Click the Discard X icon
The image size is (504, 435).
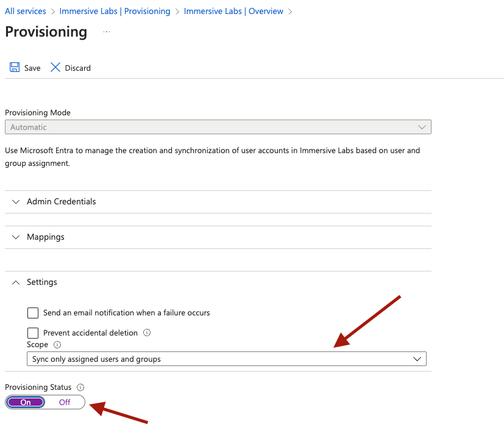[x=55, y=68]
